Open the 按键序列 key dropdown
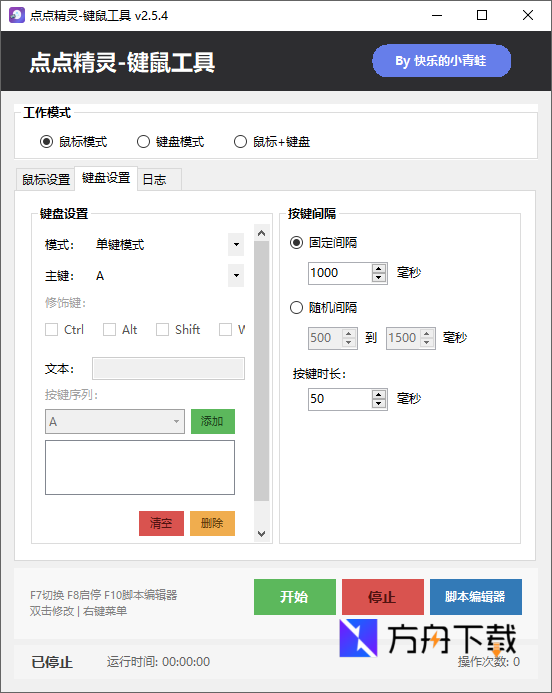 [x=115, y=422]
